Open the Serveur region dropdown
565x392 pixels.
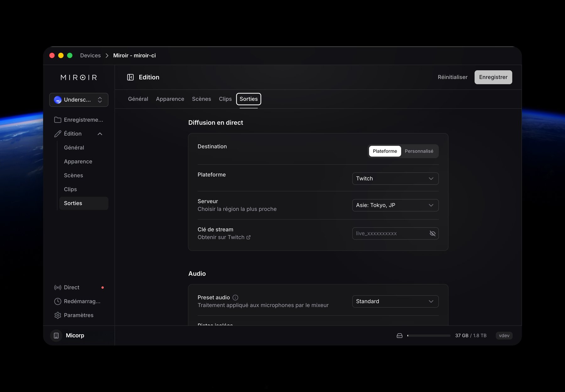coord(395,205)
